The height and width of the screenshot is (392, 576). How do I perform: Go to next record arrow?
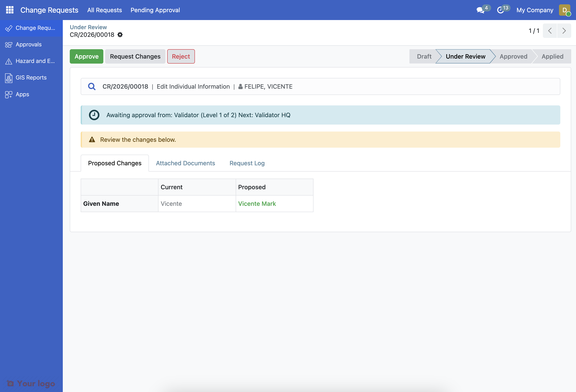click(564, 31)
